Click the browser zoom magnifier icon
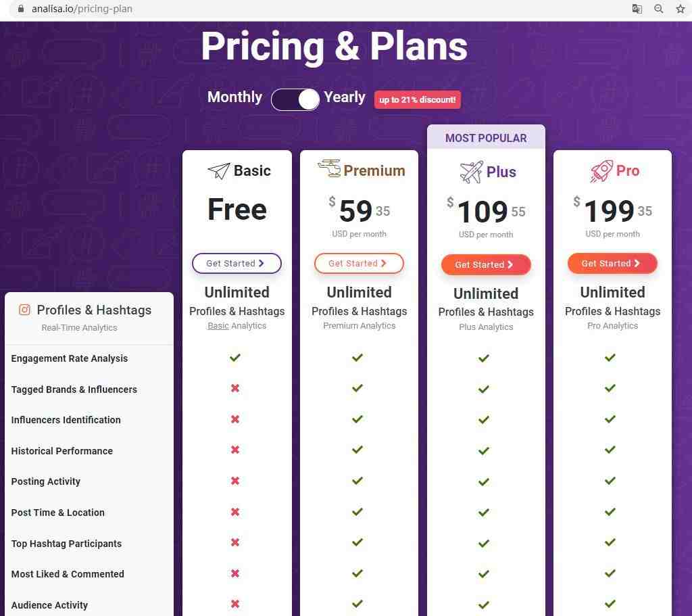 [x=658, y=9]
